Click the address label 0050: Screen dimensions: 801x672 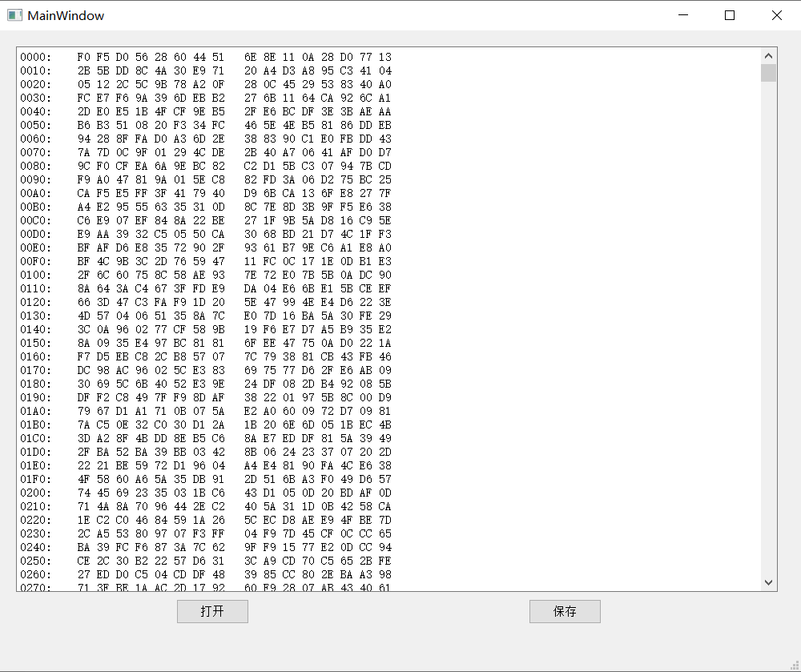(36, 125)
